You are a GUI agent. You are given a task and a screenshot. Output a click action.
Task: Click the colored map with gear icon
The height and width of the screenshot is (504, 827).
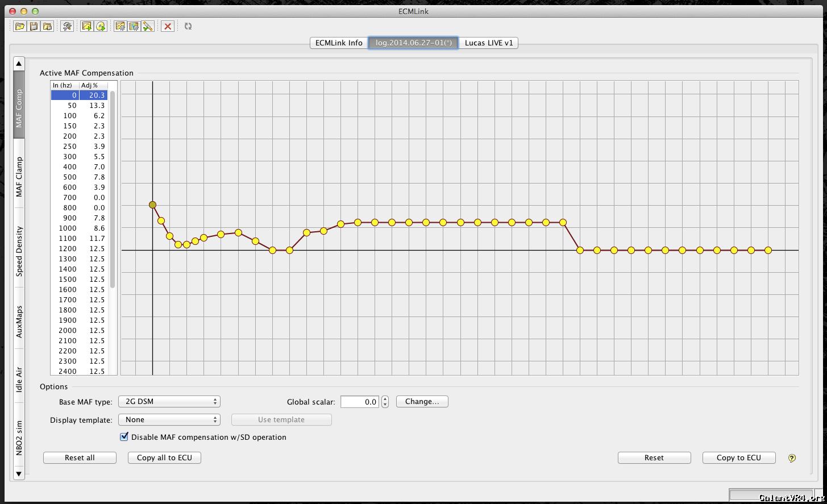click(134, 26)
